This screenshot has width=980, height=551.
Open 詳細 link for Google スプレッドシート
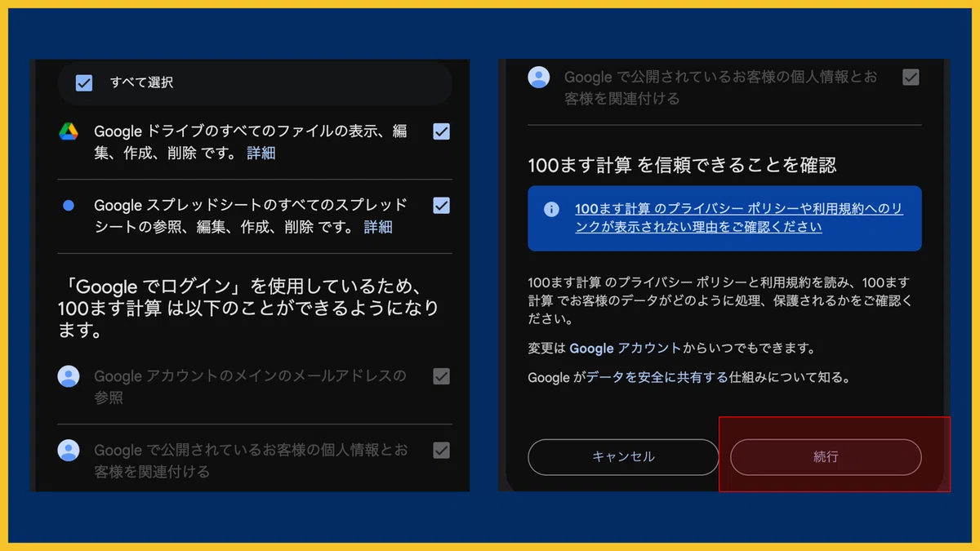click(x=378, y=226)
